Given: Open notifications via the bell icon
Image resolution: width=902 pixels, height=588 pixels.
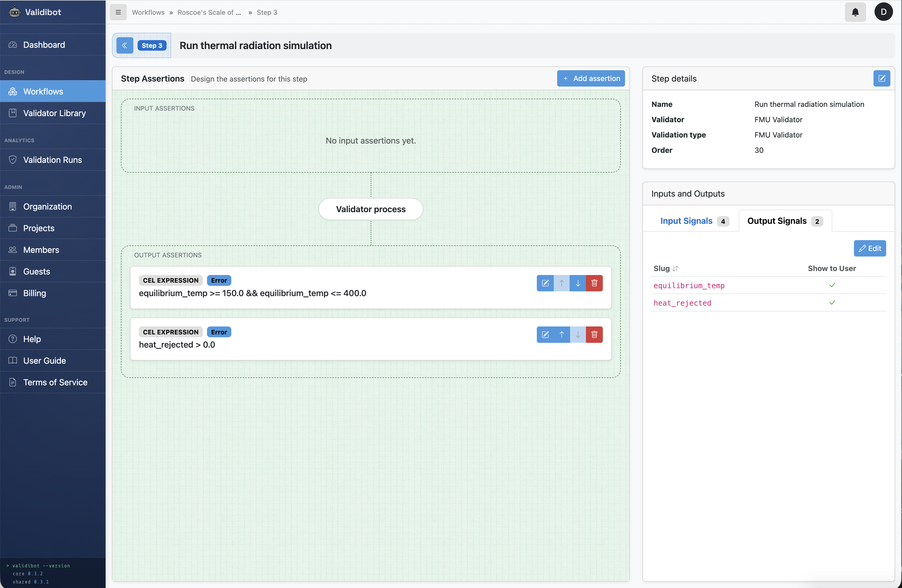Looking at the screenshot, I should [x=855, y=12].
